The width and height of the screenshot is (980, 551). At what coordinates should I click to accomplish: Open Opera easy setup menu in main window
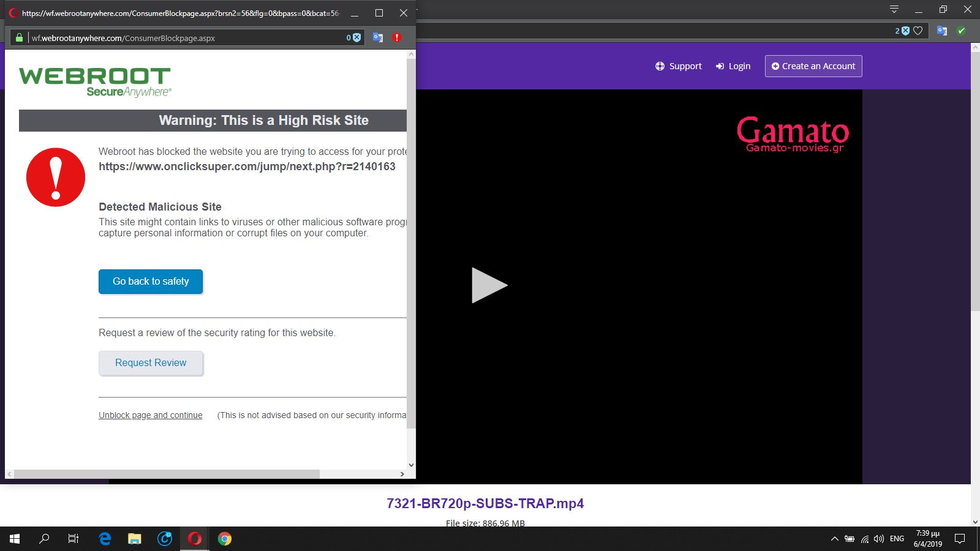pyautogui.click(x=894, y=9)
